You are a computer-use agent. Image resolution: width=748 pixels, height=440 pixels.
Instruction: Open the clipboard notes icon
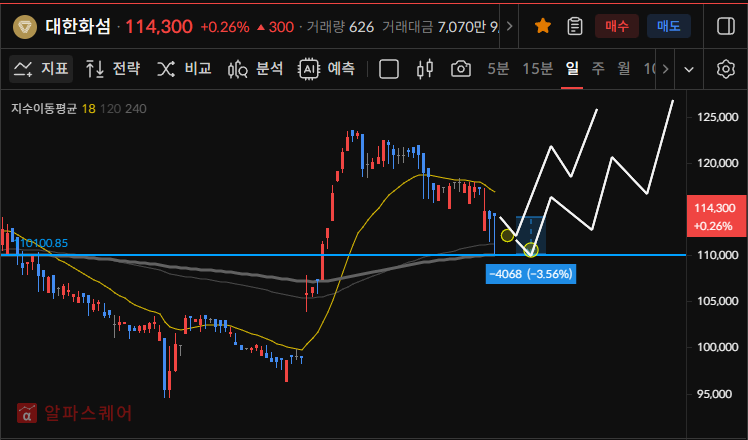pos(574,26)
